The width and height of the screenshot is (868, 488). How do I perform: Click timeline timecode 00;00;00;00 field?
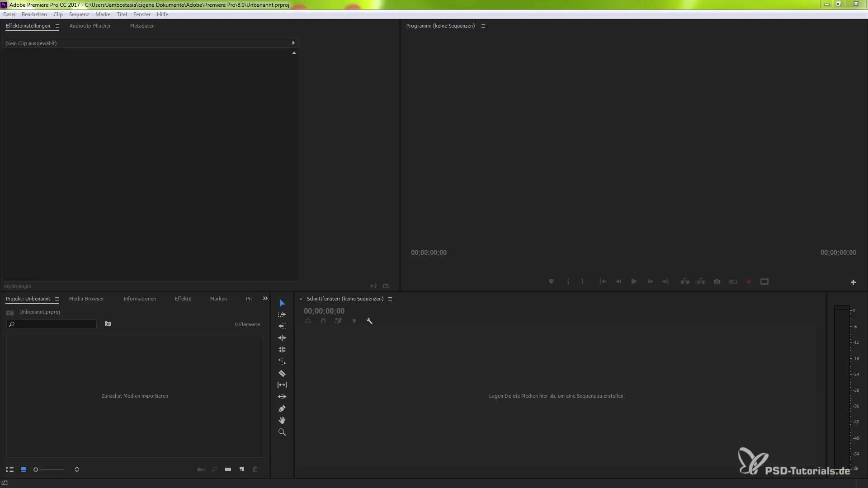[324, 311]
